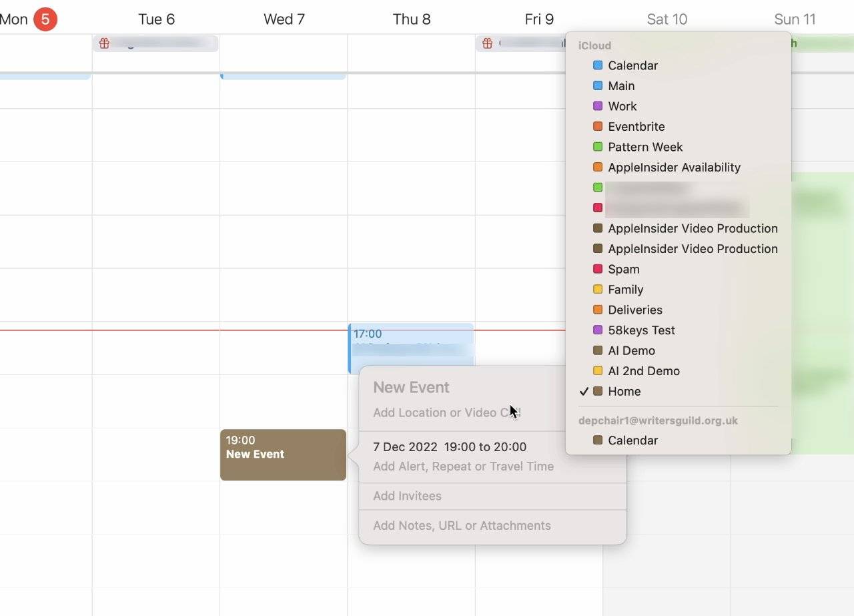The height and width of the screenshot is (616, 854).
Task: Click the purple color square beside Work
Action: [x=596, y=106]
